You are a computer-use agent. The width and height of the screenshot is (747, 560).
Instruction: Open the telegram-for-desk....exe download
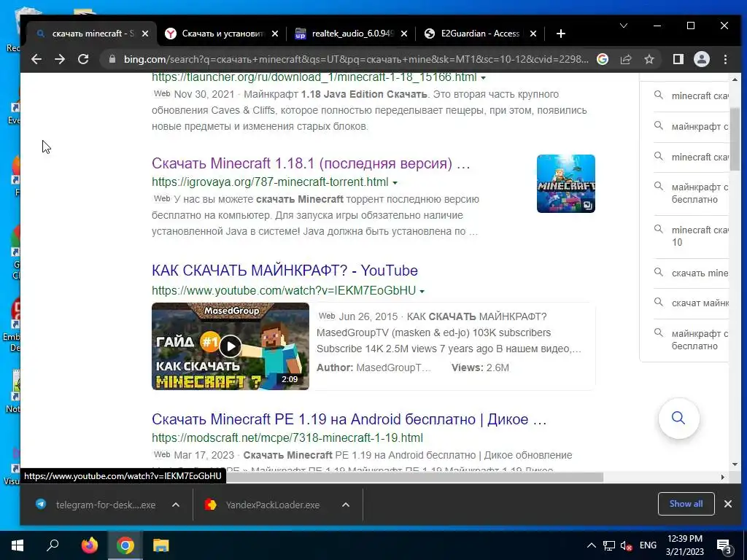pyautogui.click(x=98, y=505)
